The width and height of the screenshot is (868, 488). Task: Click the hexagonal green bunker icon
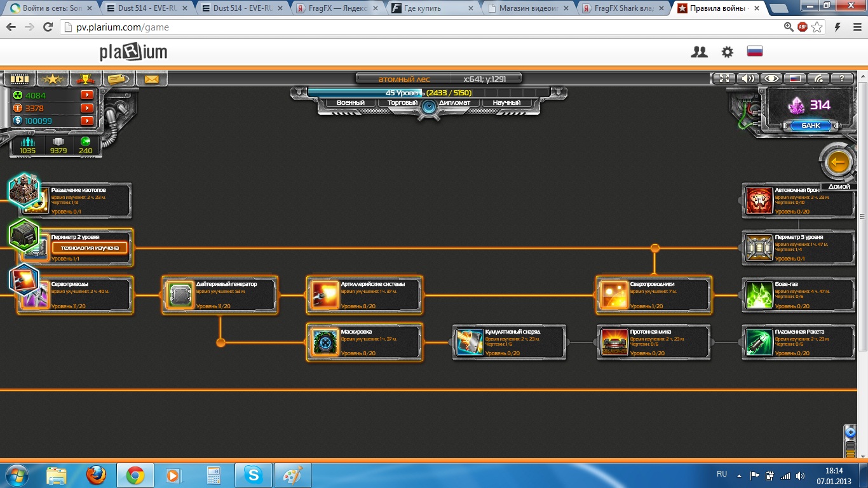[24, 235]
